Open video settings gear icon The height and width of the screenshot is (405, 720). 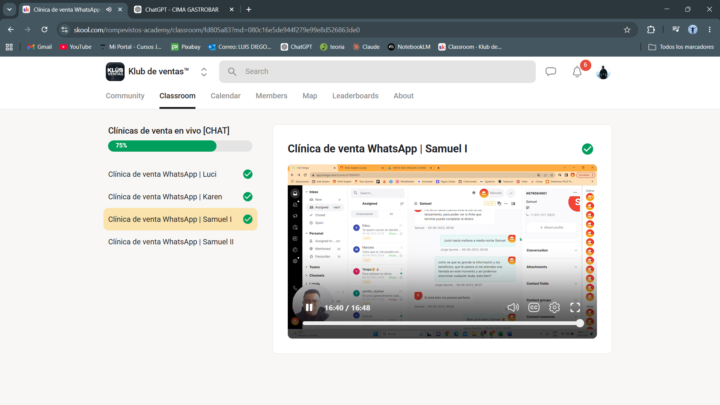(554, 307)
